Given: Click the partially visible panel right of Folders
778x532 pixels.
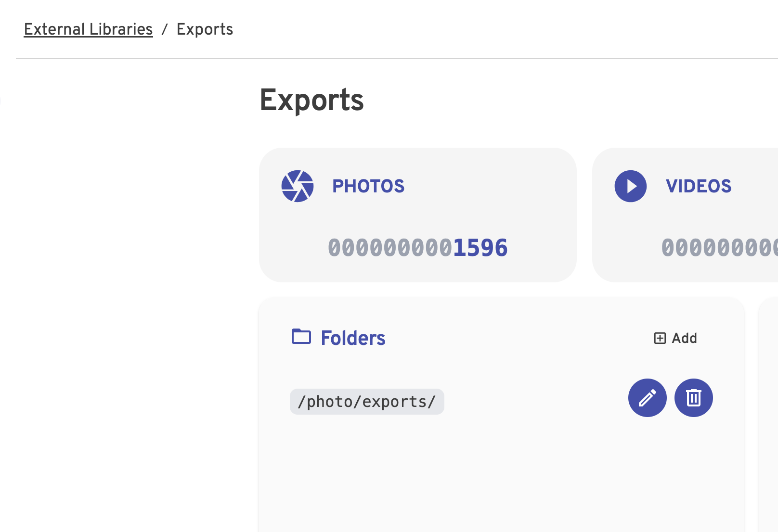Looking at the screenshot, I should (768, 414).
